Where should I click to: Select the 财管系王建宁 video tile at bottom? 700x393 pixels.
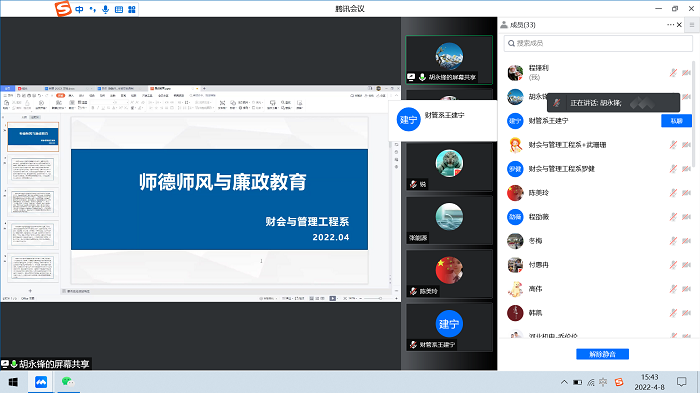[449, 327]
